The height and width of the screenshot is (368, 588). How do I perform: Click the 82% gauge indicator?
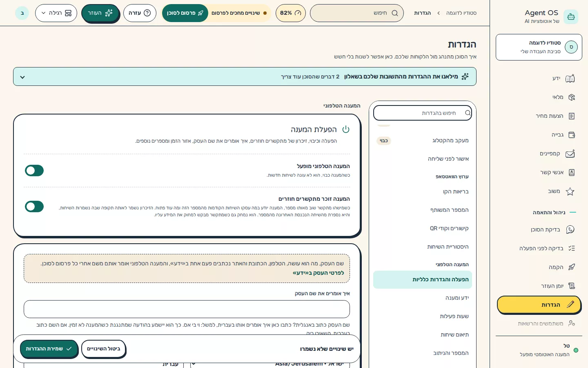click(x=291, y=13)
